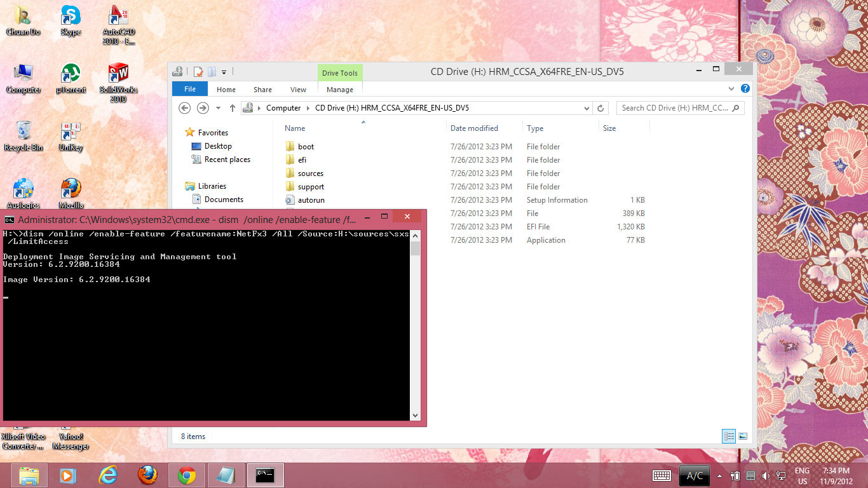Open AutoCAD 2010 desktop shortcut
This screenshot has width=868, height=488.
click(x=119, y=25)
